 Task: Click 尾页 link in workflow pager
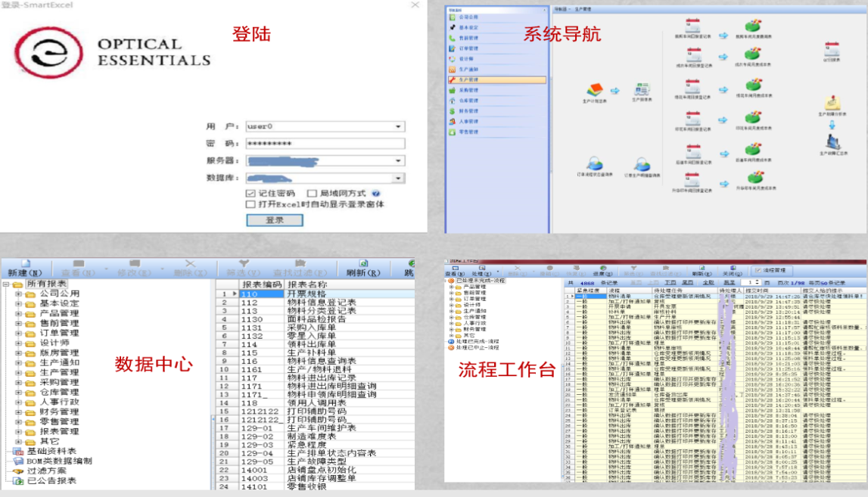point(688,282)
